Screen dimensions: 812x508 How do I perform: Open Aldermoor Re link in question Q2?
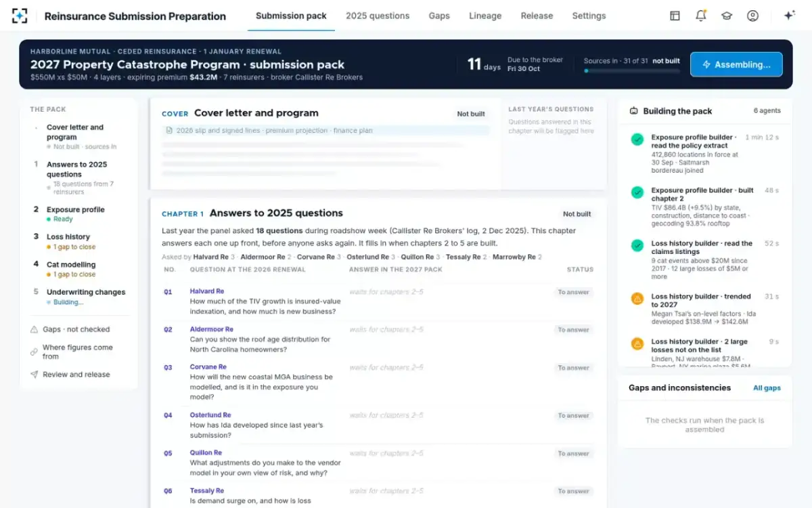click(x=212, y=329)
